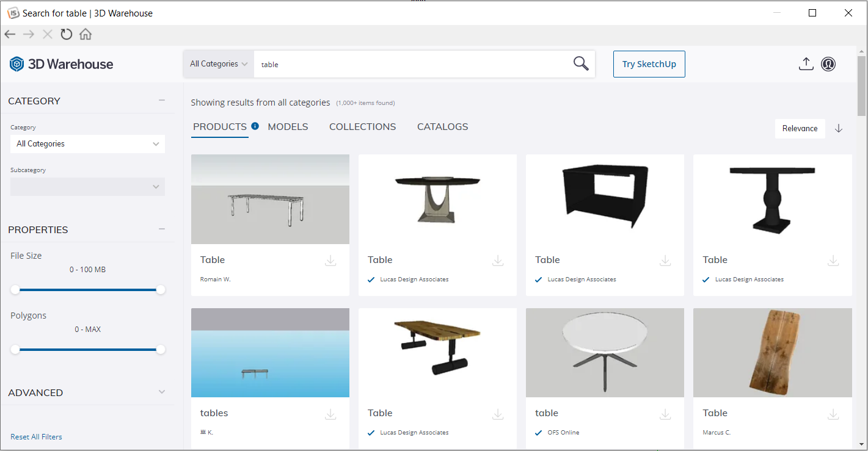Download the black round pedestal Table

pyautogui.click(x=833, y=261)
